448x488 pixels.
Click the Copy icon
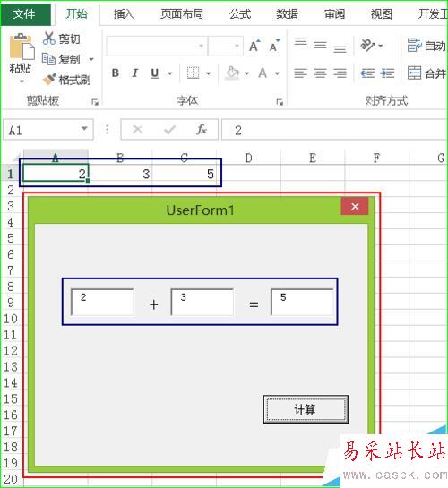[48, 59]
